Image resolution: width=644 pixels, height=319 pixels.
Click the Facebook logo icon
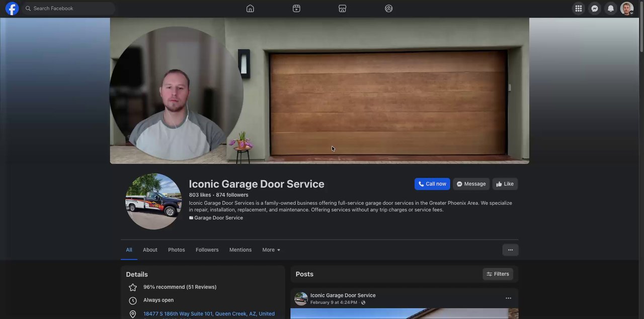(12, 9)
